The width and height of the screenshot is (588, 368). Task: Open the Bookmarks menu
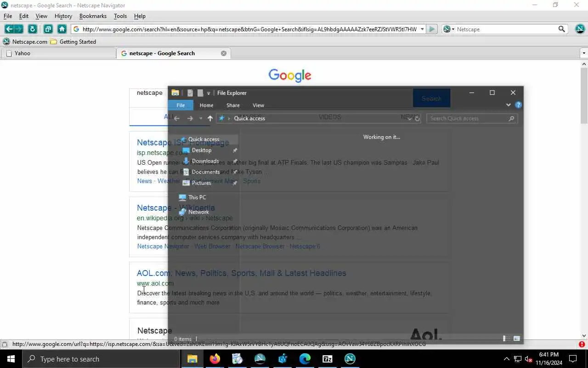click(93, 16)
